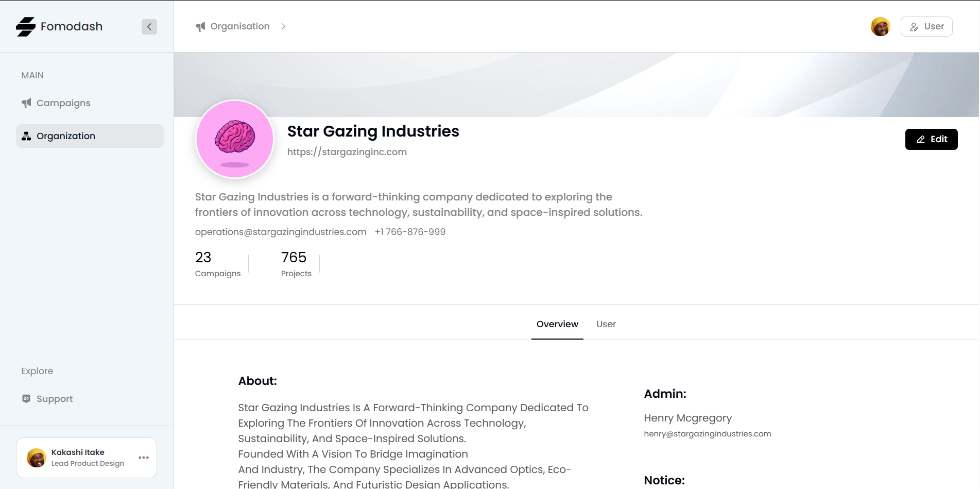This screenshot has width=980, height=489.
Task: Open the stargazinginc.com website link
Action: [x=347, y=152]
